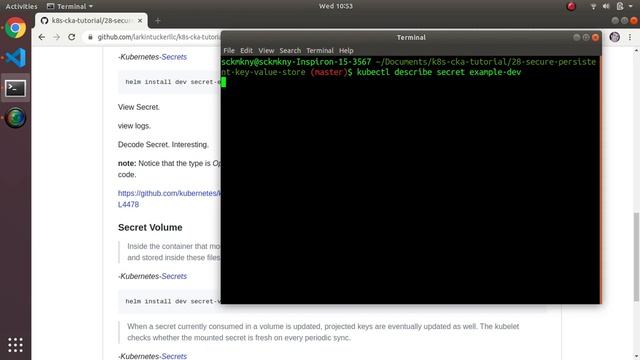This screenshot has width=640, height=360.
Task: Open the Terminal menu in Terminal window
Action: pyautogui.click(x=320, y=51)
